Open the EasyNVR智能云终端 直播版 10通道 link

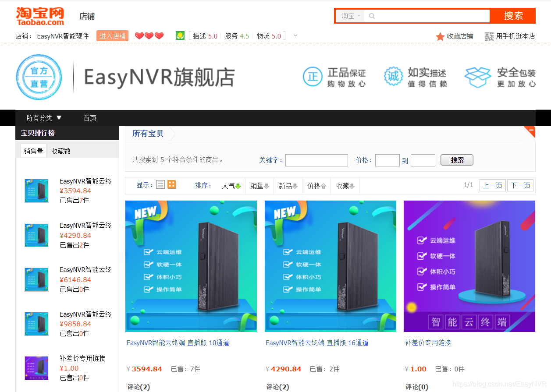(x=178, y=343)
